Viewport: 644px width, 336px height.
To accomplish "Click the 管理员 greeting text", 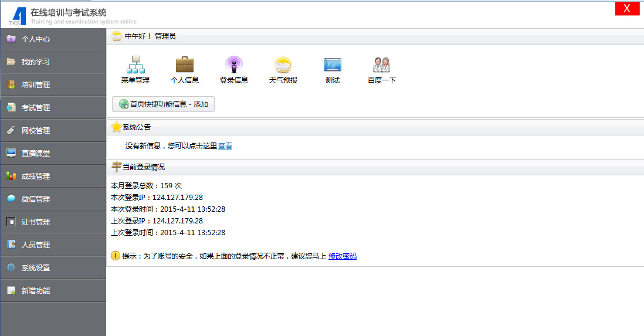I will click(165, 36).
